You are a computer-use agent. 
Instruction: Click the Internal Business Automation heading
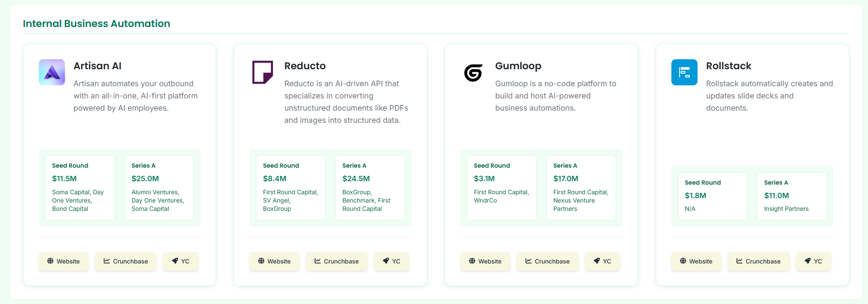96,24
